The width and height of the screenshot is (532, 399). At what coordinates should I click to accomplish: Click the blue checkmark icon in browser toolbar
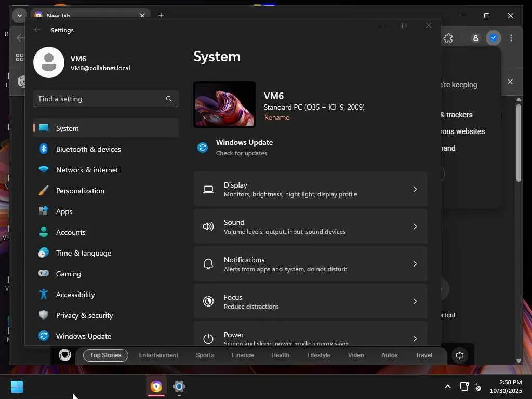coord(494,37)
